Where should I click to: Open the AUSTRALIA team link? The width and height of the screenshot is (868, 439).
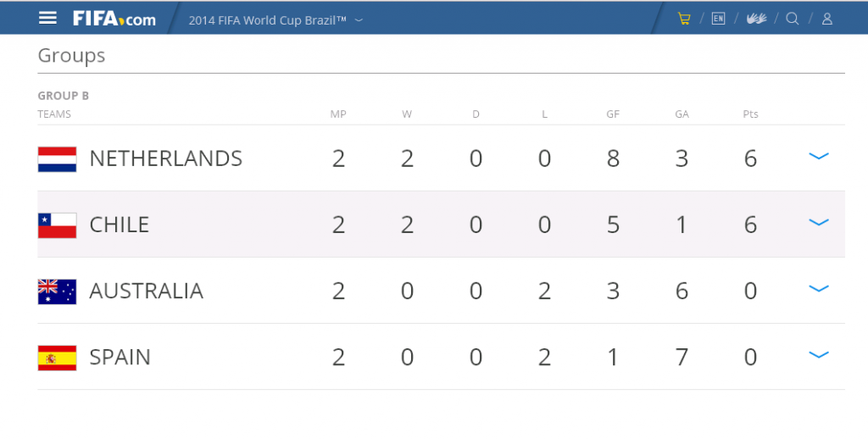[146, 292]
